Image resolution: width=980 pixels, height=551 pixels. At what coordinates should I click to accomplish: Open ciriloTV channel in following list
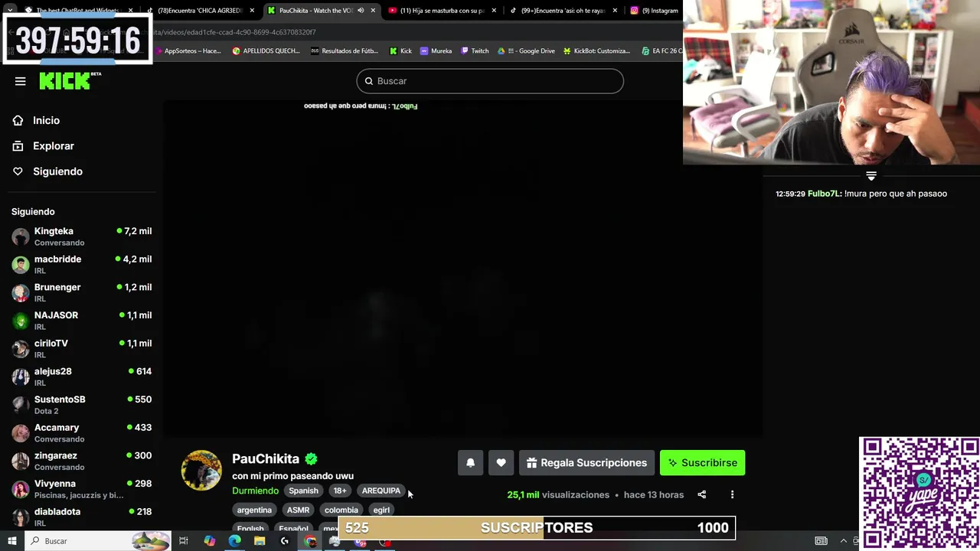pyautogui.click(x=82, y=348)
